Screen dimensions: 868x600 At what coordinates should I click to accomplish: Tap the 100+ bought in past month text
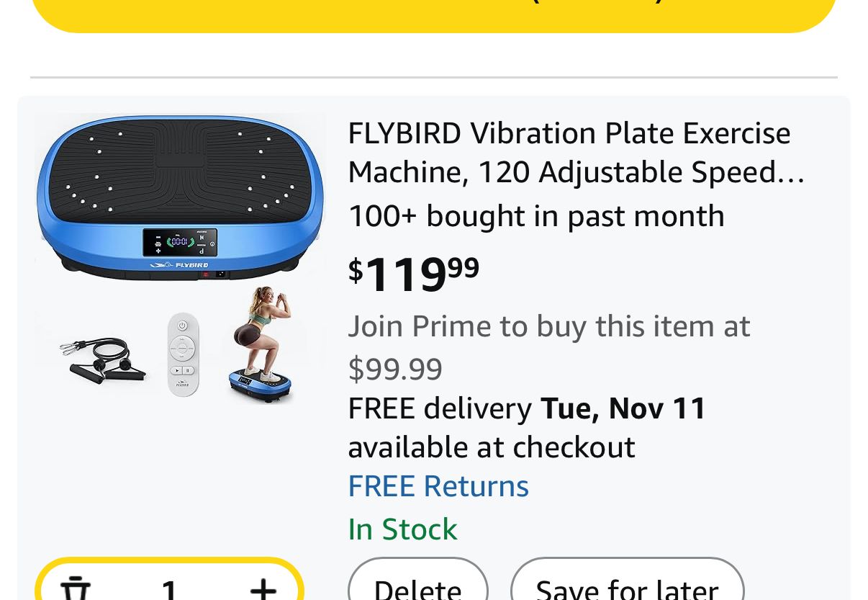(536, 216)
